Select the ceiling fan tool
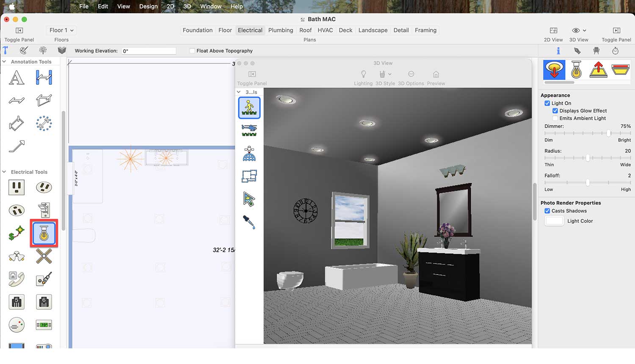 tap(44, 256)
